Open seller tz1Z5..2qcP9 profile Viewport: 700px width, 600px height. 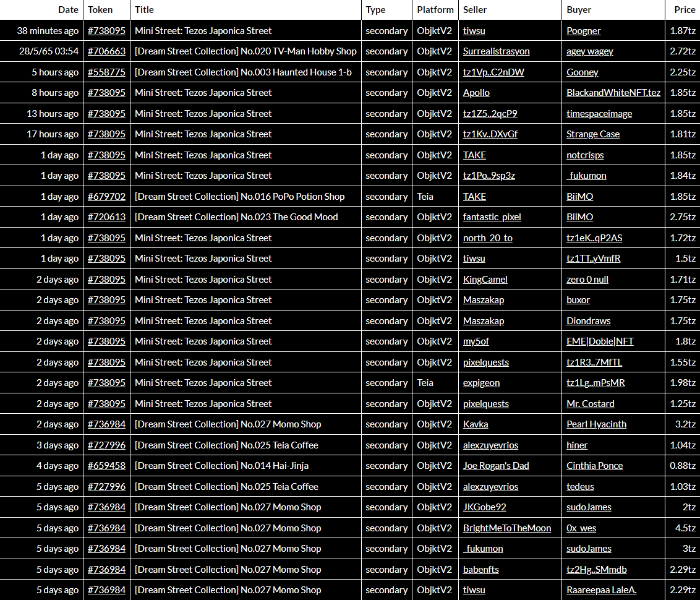point(490,113)
